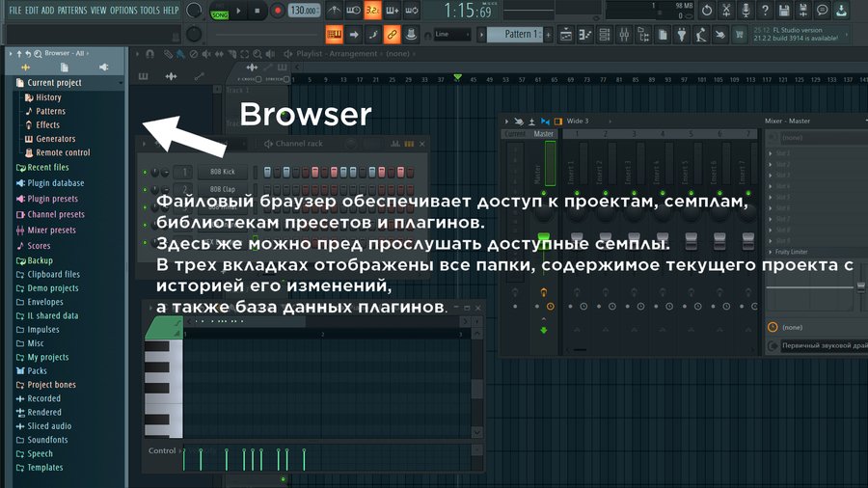Expand the news panel arrow
The width and height of the screenshot is (868, 488).
pyautogui.click(x=847, y=35)
